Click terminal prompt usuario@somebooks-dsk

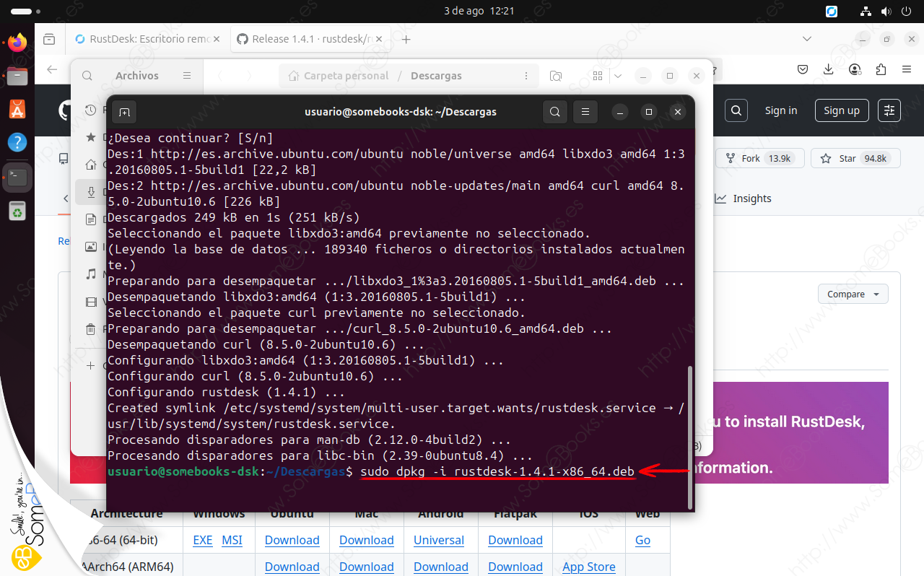click(x=183, y=471)
